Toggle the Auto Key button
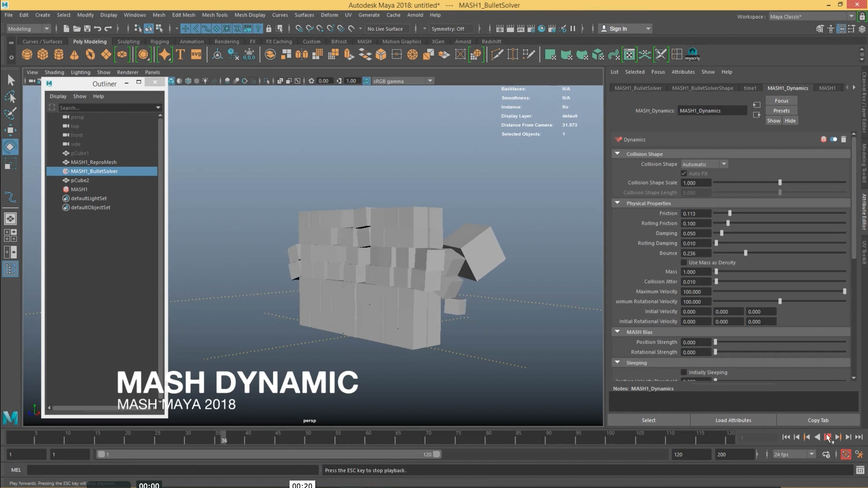Viewport: 868px width, 488px height. (846, 454)
